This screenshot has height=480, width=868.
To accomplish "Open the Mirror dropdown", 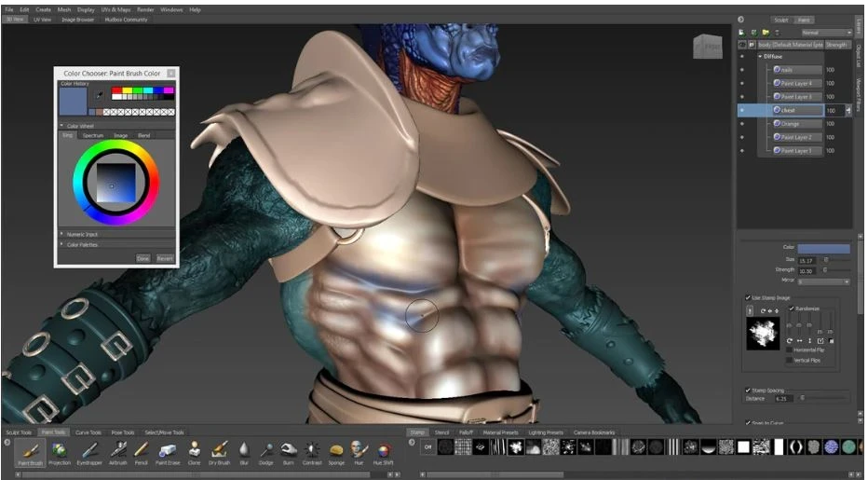I will pos(823,281).
